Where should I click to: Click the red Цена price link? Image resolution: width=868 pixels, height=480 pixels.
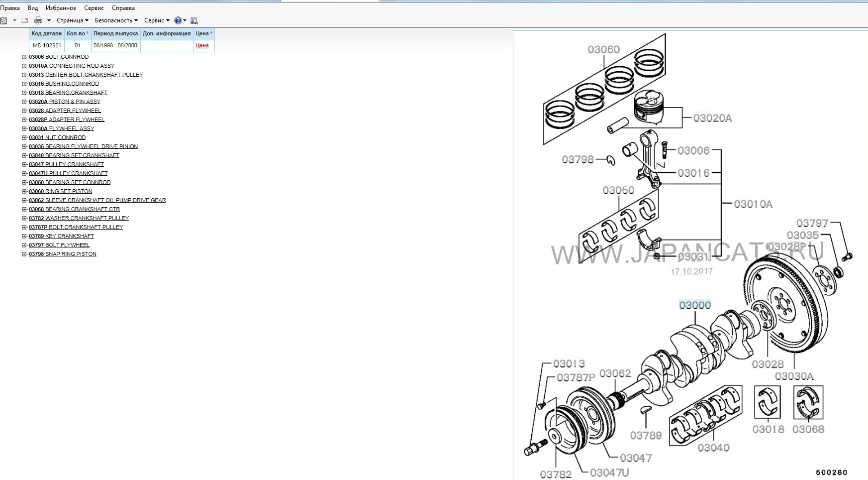tap(202, 45)
